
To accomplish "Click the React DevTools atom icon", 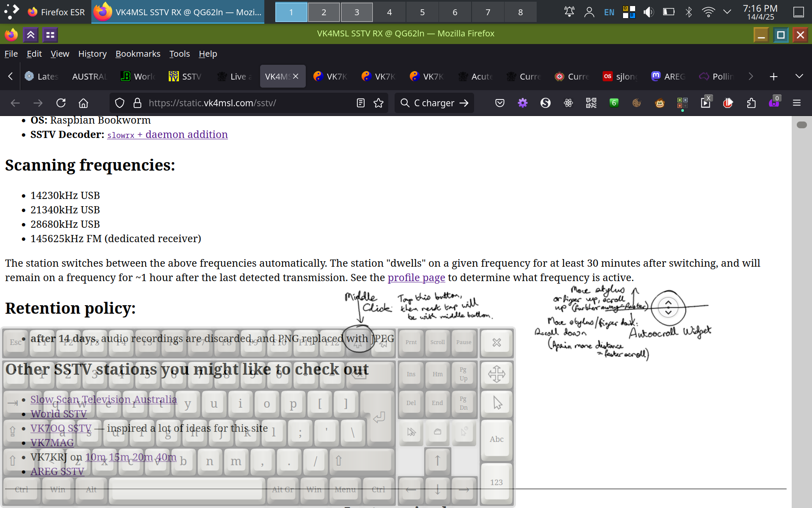I will pos(568,103).
